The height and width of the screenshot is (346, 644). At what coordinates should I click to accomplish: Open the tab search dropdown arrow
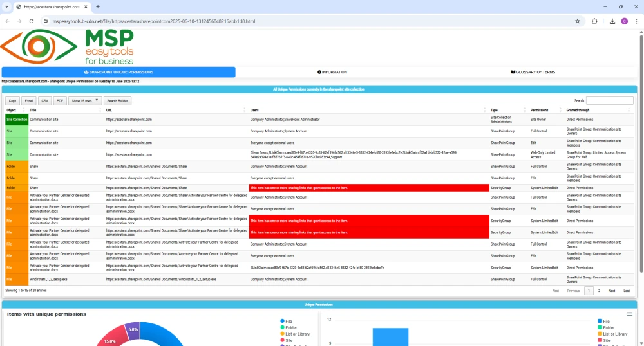coord(6,6)
